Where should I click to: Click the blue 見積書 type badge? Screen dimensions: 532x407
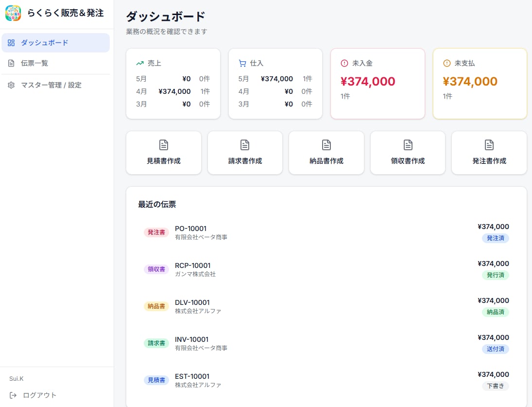[x=156, y=381]
